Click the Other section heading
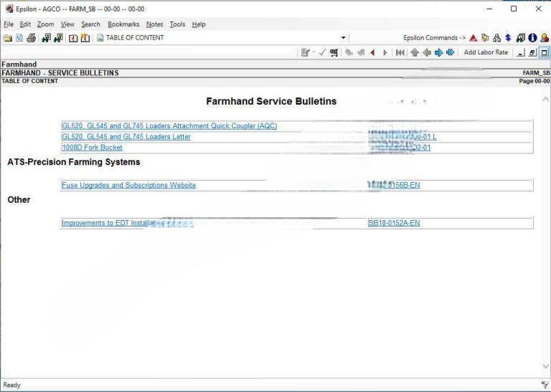Image resolution: width=551 pixels, height=392 pixels. [19, 199]
